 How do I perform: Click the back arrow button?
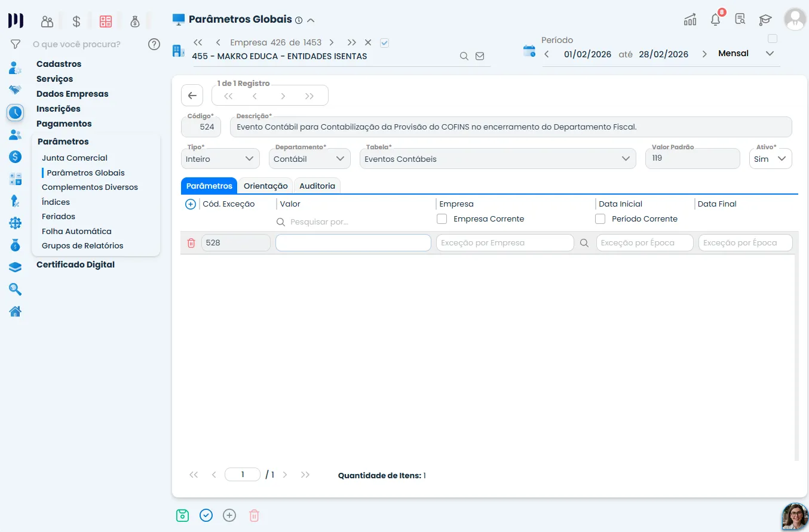192,96
